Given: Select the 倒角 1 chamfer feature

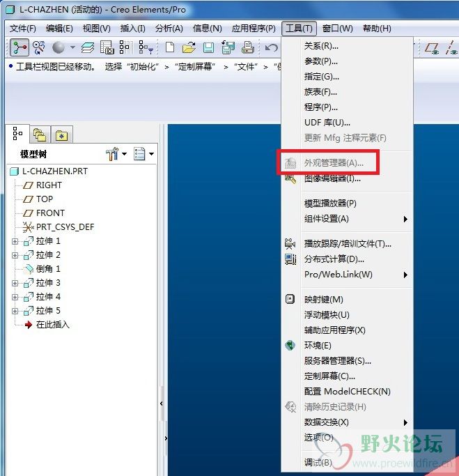Looking at the screenshot, I should coord(42,269).
